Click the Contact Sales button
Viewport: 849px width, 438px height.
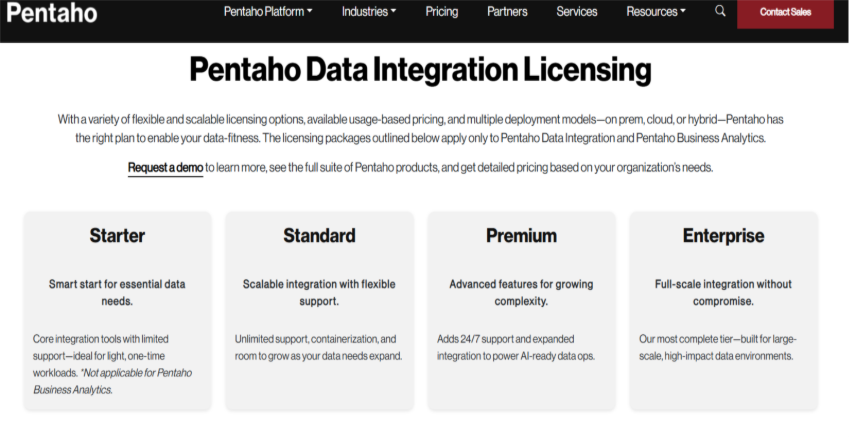tap(785, 12)
